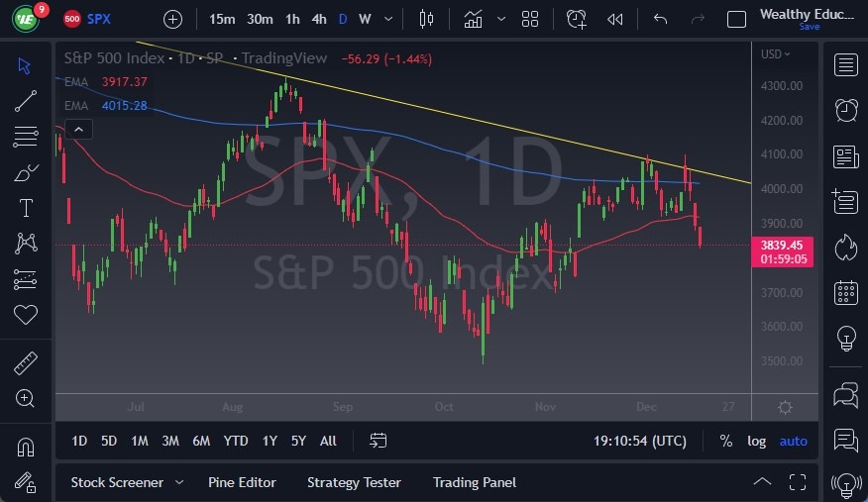
Task: Open the watchlist panel icon
Action: pyautogui.click(x=845, y=65)
